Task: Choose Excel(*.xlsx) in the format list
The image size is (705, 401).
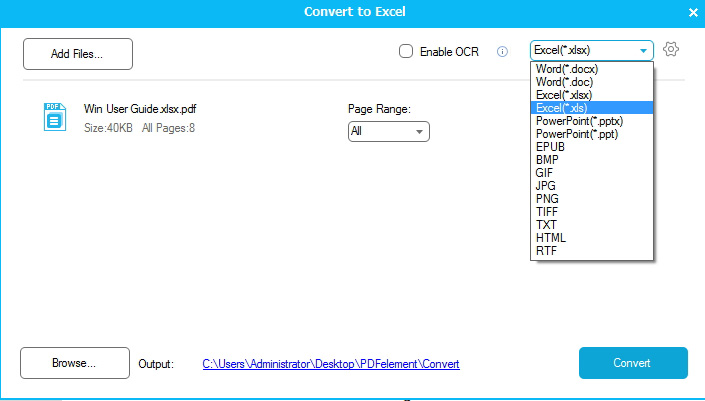Action: [592, 95]
